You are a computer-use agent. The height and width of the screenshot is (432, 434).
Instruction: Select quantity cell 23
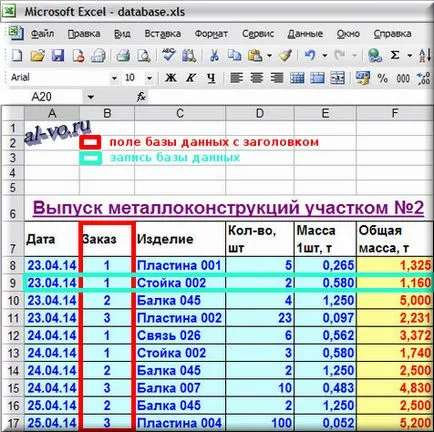(260, 318)
